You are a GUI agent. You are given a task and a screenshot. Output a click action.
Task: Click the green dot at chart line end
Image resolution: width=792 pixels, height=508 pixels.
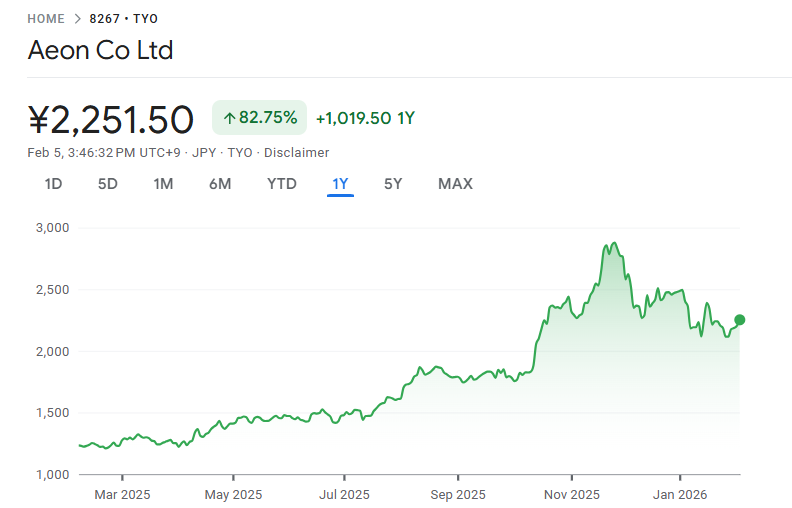tap(740, 320)
